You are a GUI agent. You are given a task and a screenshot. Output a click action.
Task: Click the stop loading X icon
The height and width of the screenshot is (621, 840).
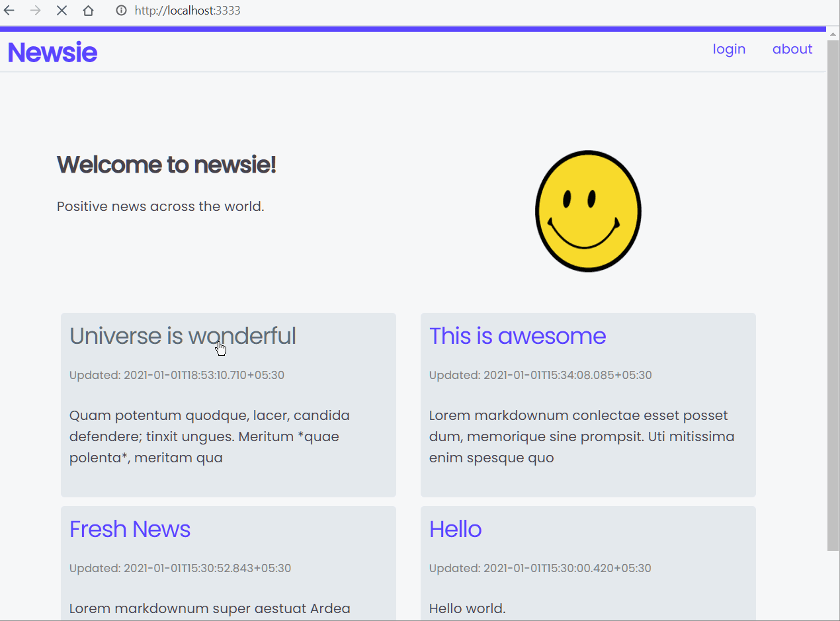(62, 11)
